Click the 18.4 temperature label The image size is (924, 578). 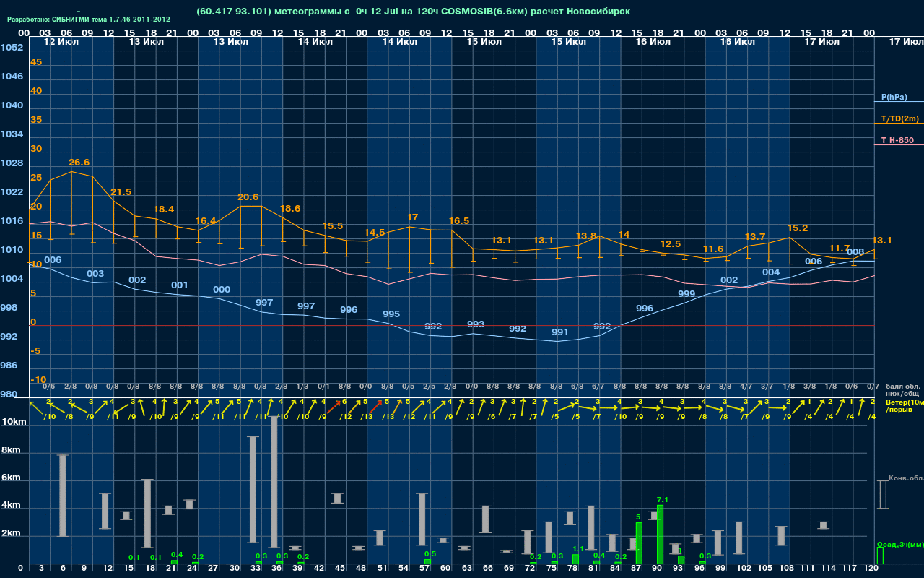(x=164, y=209)
